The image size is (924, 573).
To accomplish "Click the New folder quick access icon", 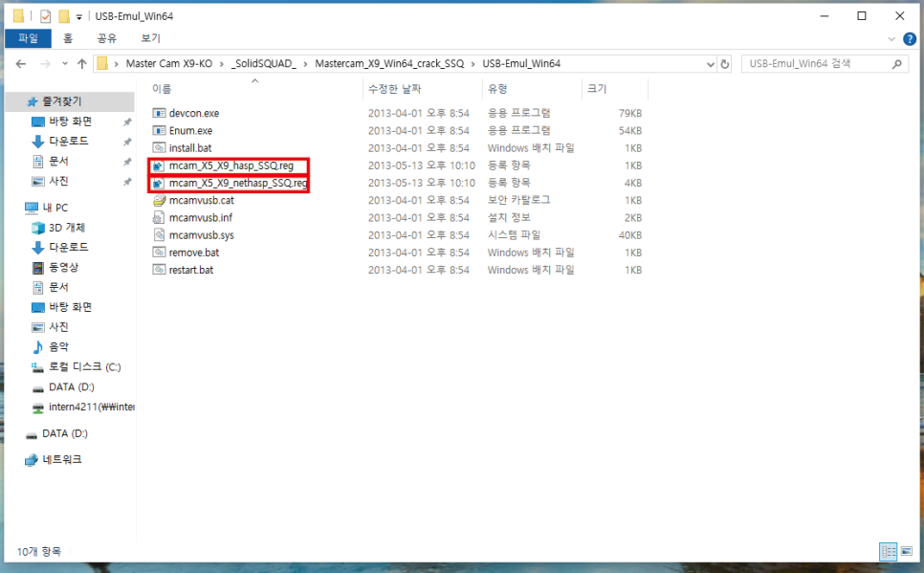I will pyautogui.click(x=64, y=16).
